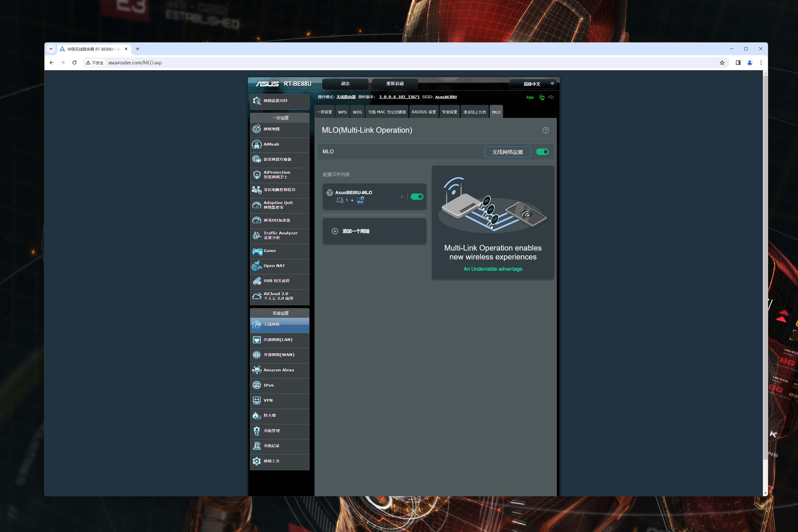This screenshot has width=798, height=532.
Task: Click the 无线网络设置 button
Action: click(508, 152)
